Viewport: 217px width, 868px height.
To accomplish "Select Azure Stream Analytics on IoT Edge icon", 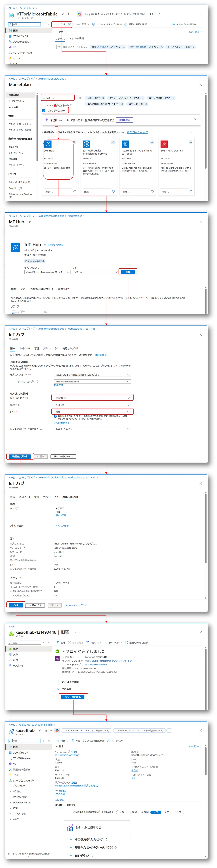I will tap(125, 144).
